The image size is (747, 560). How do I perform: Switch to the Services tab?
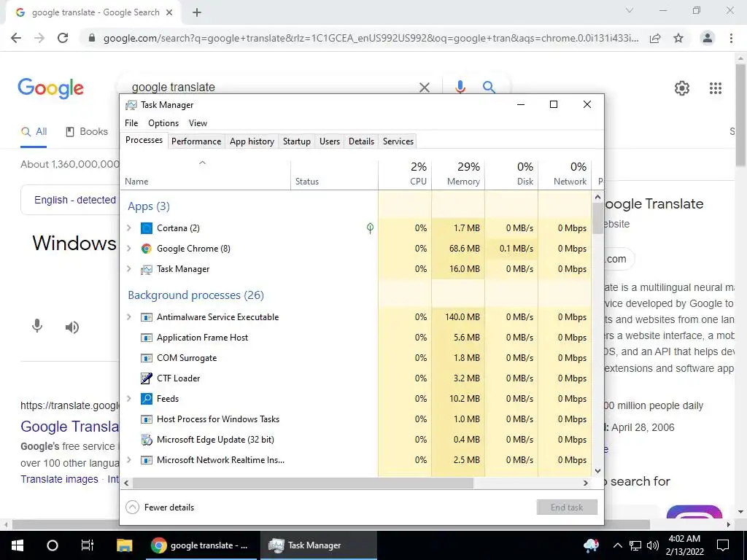(398, 141)
